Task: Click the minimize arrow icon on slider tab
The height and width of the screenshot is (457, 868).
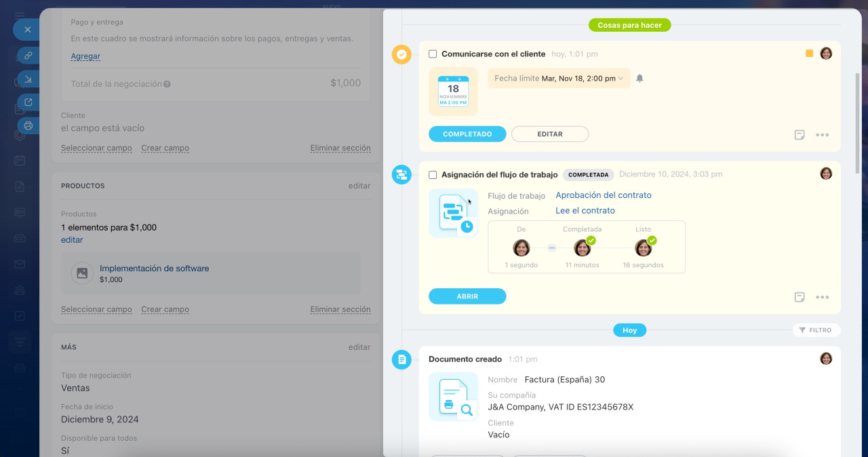Action: pyautogui.click(x=28, y=79)
